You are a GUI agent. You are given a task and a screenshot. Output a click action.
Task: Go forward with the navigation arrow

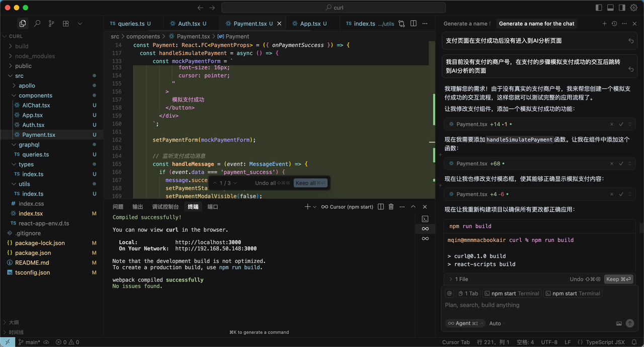212,8
